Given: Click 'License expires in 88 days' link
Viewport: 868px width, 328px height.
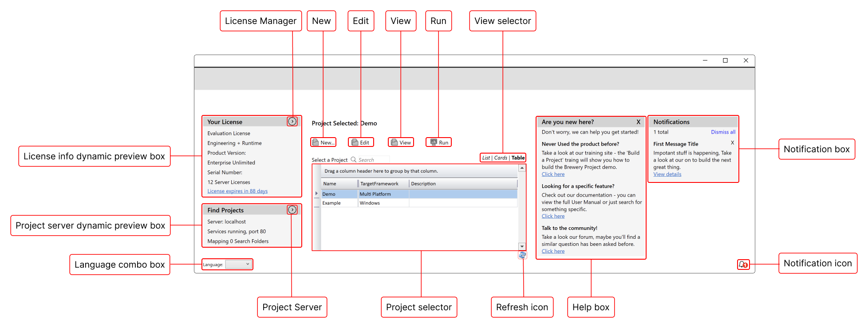Looking at the screenshot, I should [x=237, y=191].
